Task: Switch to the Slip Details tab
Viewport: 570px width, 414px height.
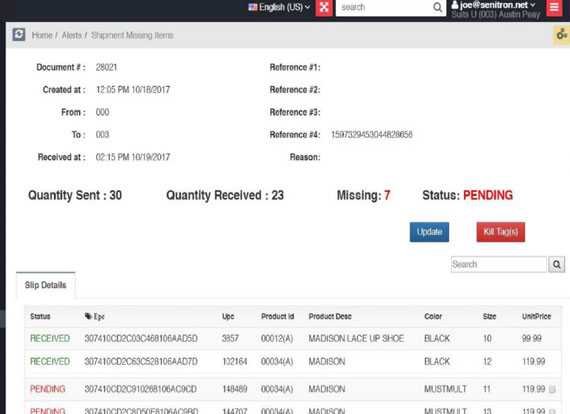Action: coord(45,285)
